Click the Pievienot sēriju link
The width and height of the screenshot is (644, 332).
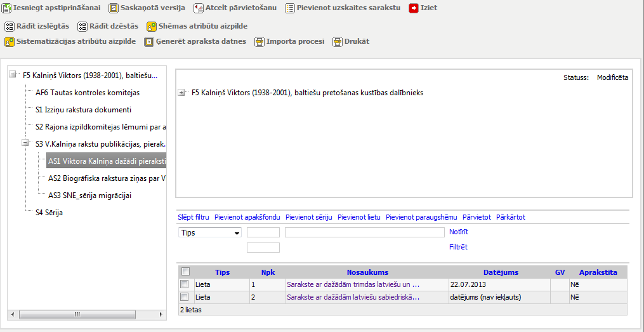[308, 217]
